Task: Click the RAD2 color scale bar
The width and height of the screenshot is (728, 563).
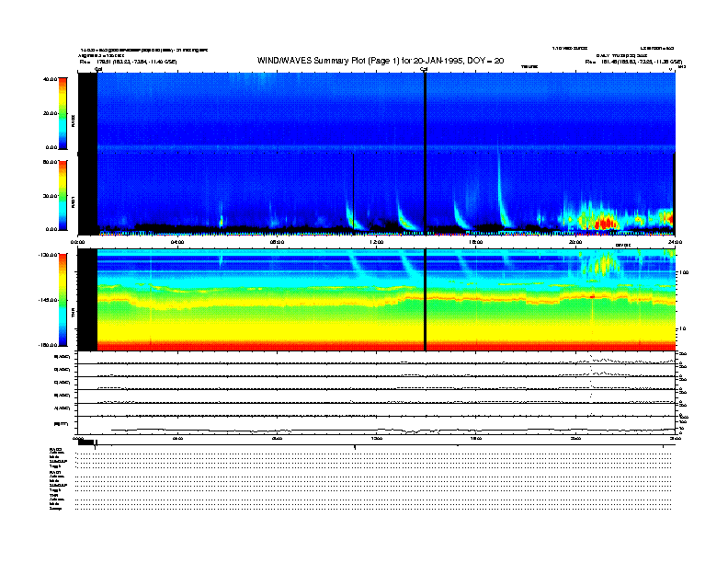Action: (63, 113)
